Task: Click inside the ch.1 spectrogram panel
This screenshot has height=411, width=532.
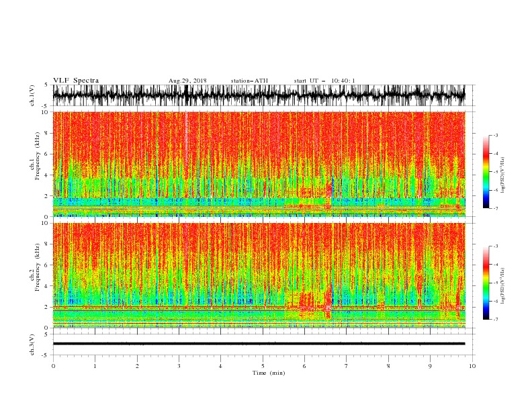Action: pos(259,164)
